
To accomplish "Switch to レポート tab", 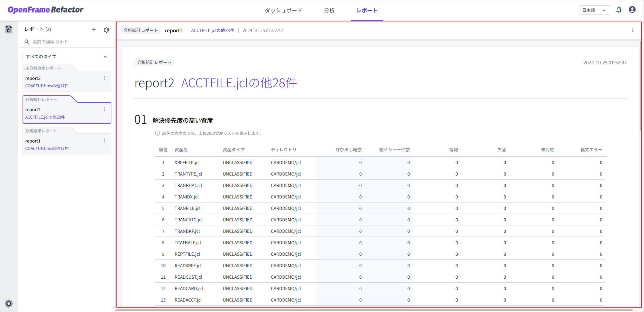I will (367, 10).
